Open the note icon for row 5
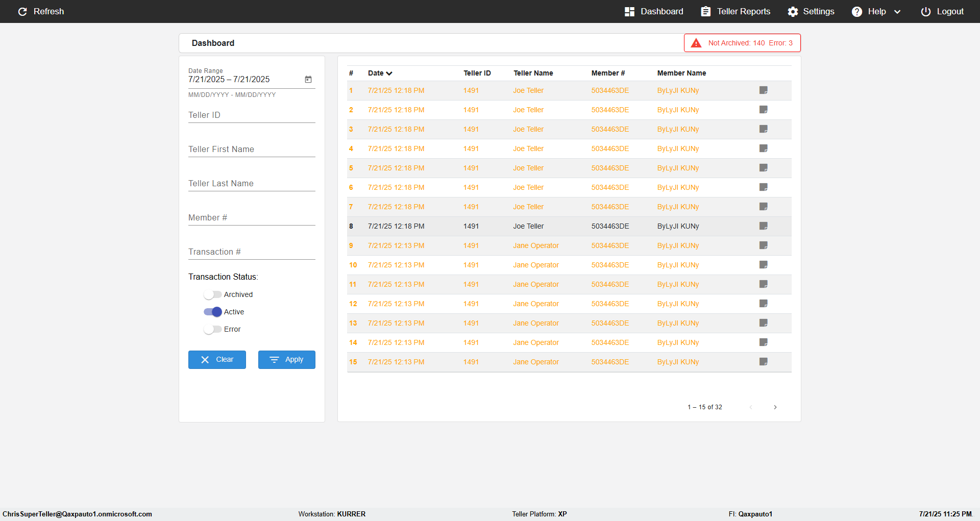Viewport: 980px width, 521px height. pos(764,168)
